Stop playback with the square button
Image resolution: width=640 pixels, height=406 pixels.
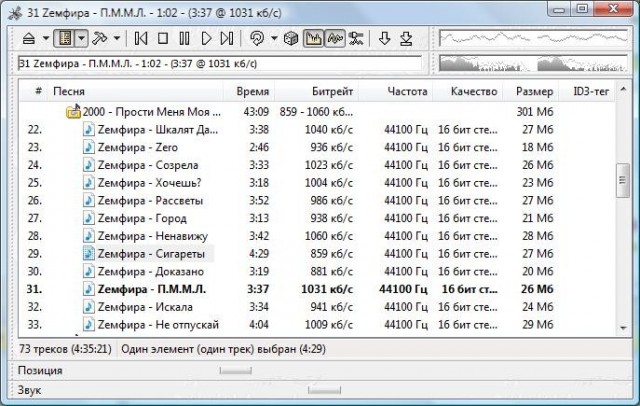coord(163,39)
